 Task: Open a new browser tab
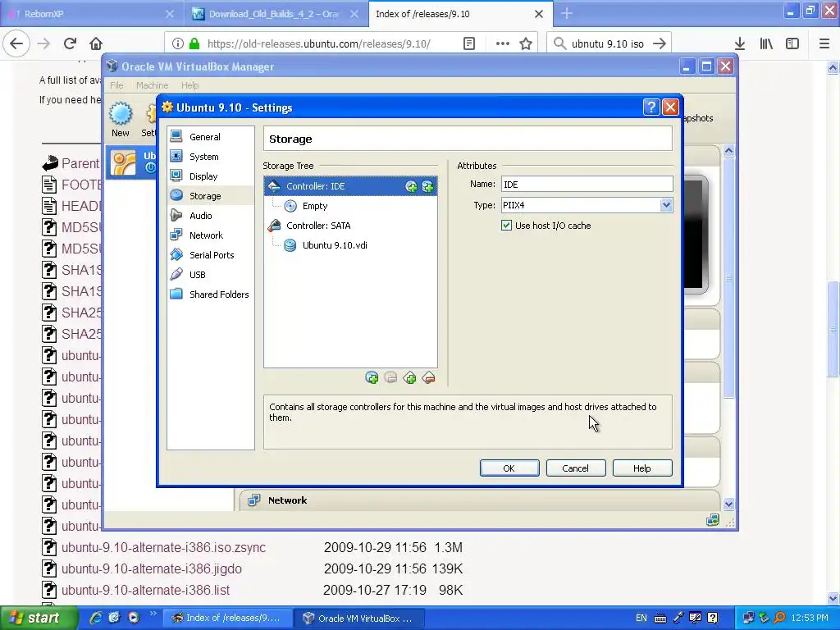[567, 14]
